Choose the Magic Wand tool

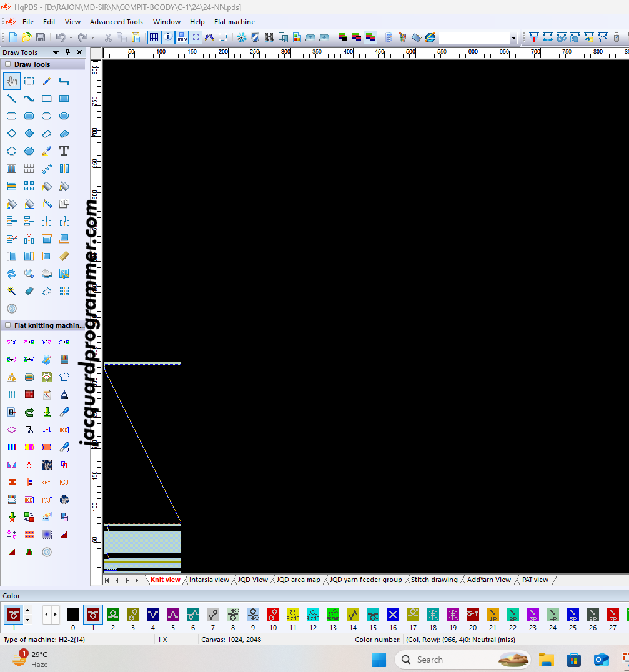tap(12, 291)
